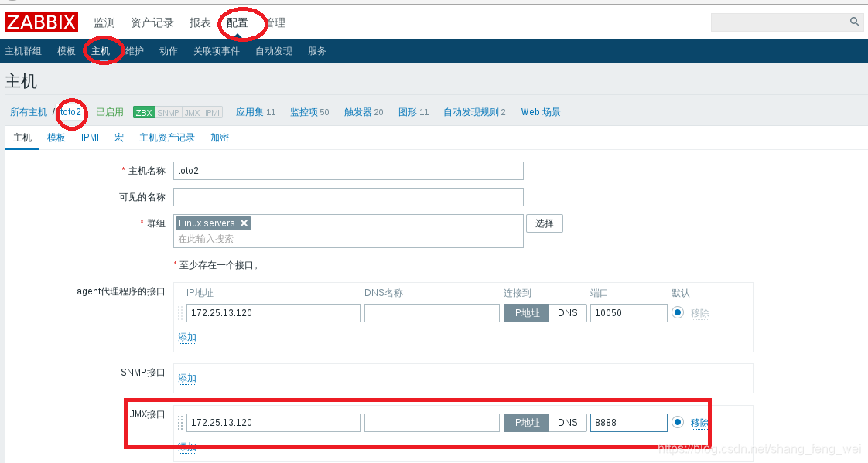Focus the JMX port field 8888
The width and height of the screenshot is (868, 463).
click(628, 423)
